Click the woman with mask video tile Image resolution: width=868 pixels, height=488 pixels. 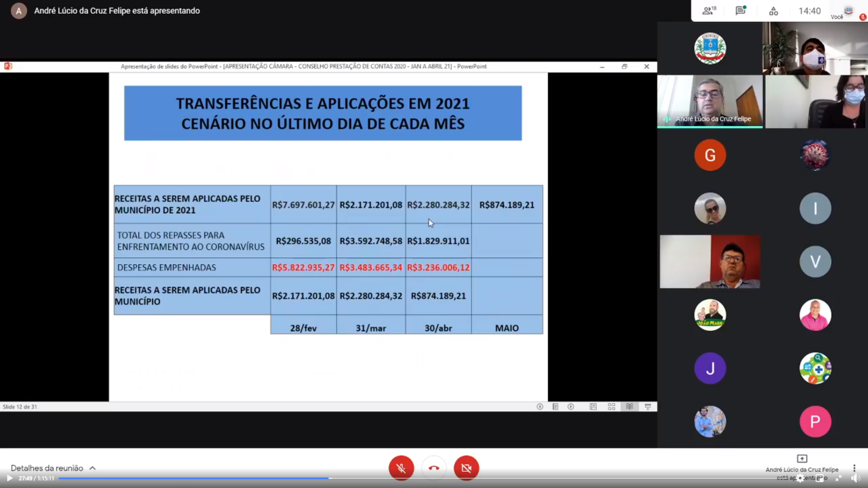click(x=815, y=102)
